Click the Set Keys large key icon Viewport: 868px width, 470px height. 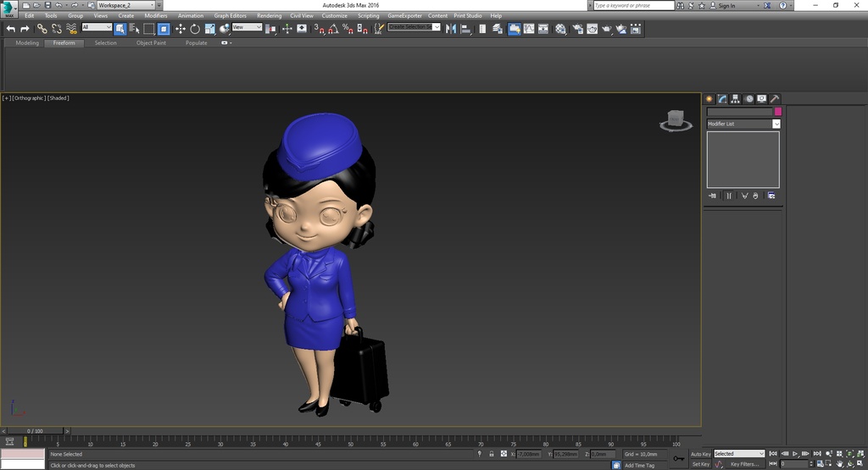pyautogui.click(x=679, y=458)
